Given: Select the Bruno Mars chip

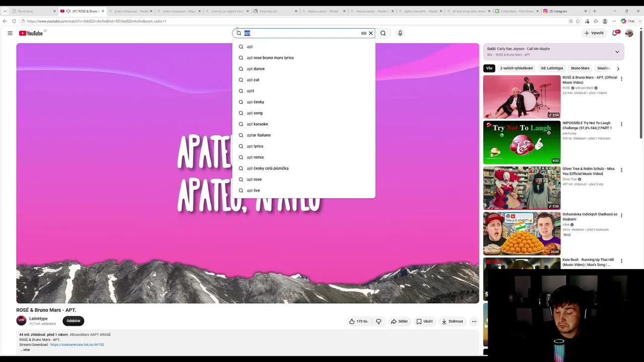Looking at the screenshot, I should point(580,68).
